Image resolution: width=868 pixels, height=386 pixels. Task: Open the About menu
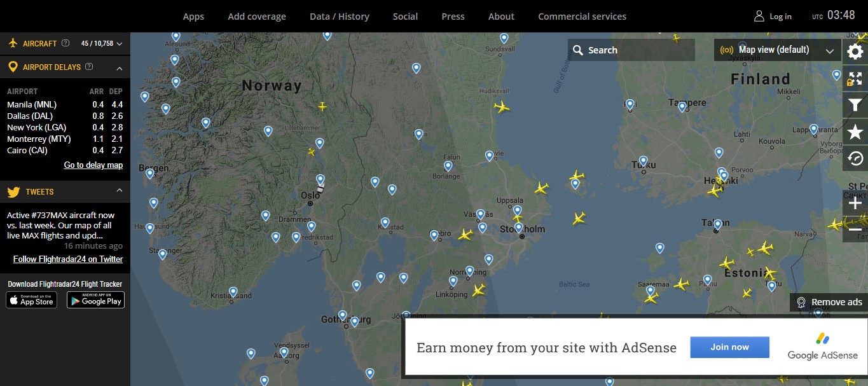click(x=501, y=17)
